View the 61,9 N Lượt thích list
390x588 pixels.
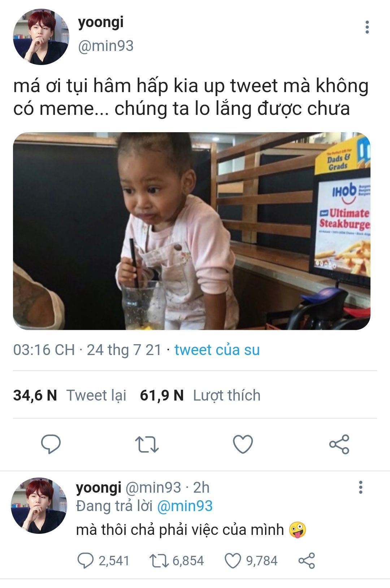click(200, 395)
